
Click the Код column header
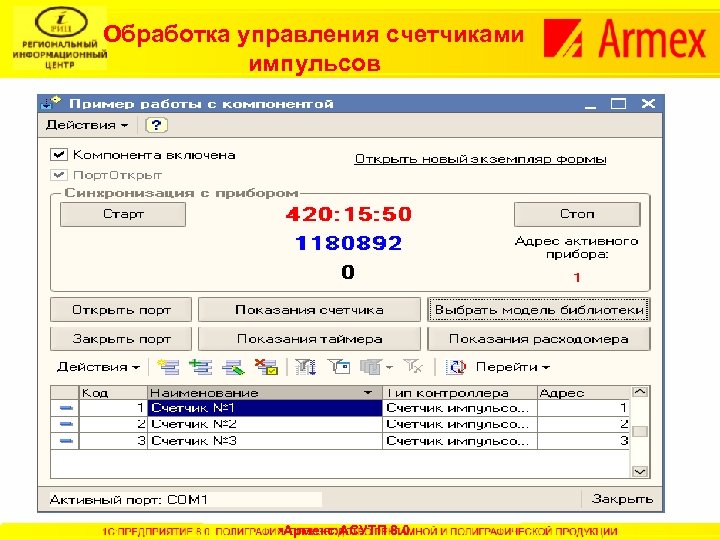113,393
